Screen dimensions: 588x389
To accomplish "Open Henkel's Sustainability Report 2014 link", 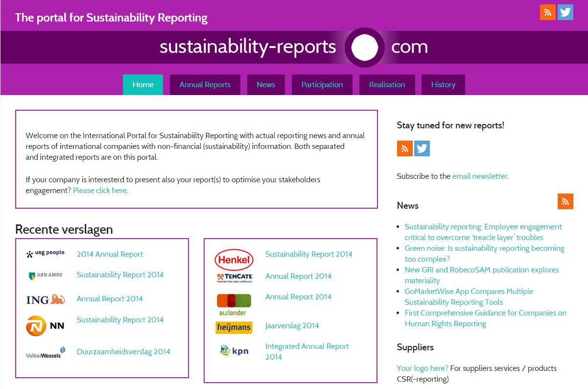I will [308, 254].
